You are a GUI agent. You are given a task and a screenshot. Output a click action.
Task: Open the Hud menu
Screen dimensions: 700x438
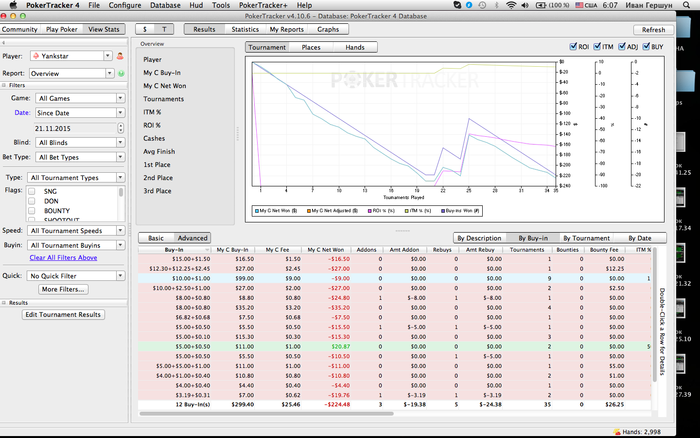[196, 5]
